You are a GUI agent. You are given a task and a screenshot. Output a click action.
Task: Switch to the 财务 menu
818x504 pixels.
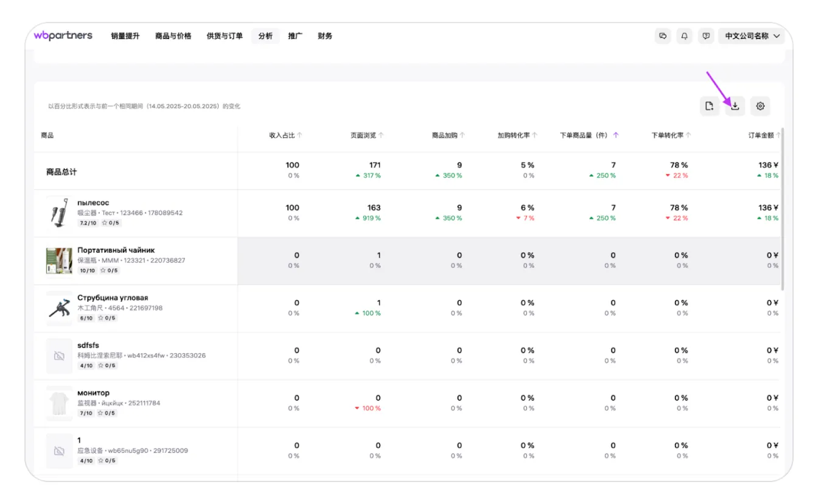click(x=325, y=36)
